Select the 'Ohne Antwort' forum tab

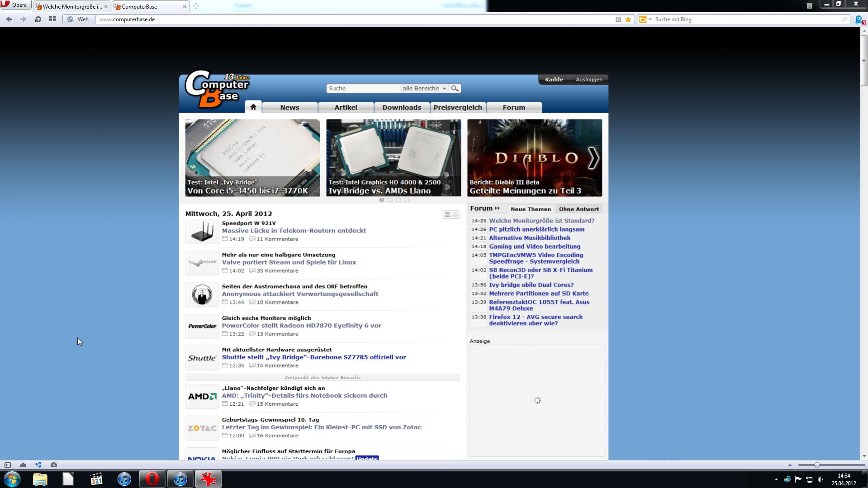(x=579, y=209)
